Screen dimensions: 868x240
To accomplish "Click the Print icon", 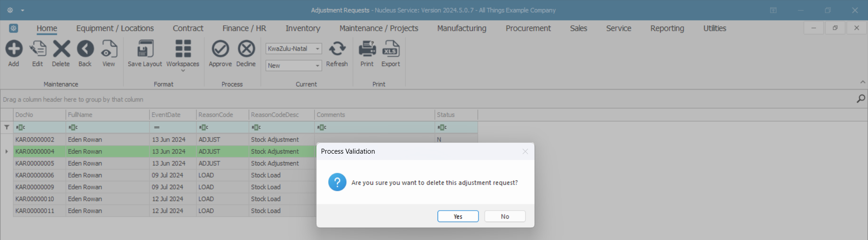I will (x=367, y=49).
